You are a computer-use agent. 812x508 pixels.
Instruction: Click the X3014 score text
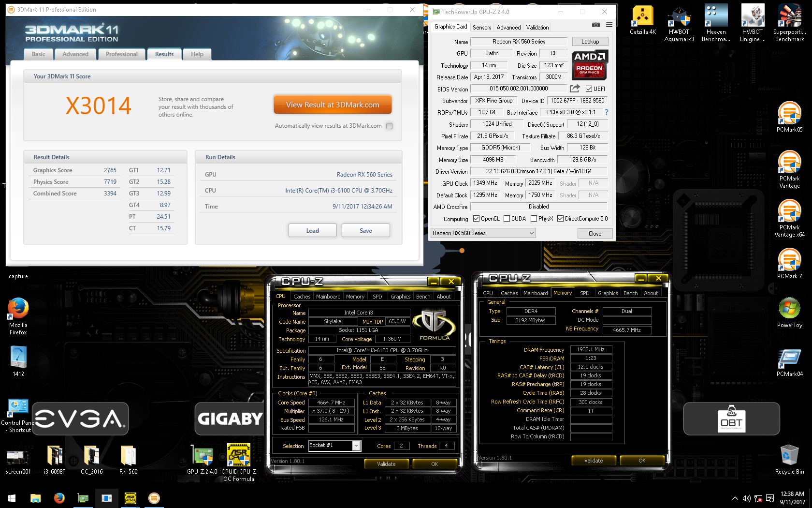pos(99,105)
